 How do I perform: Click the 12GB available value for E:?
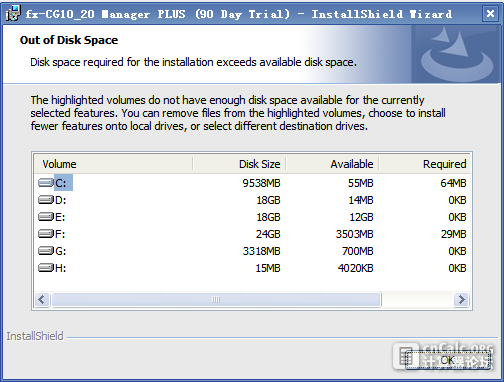pos(361,217)
